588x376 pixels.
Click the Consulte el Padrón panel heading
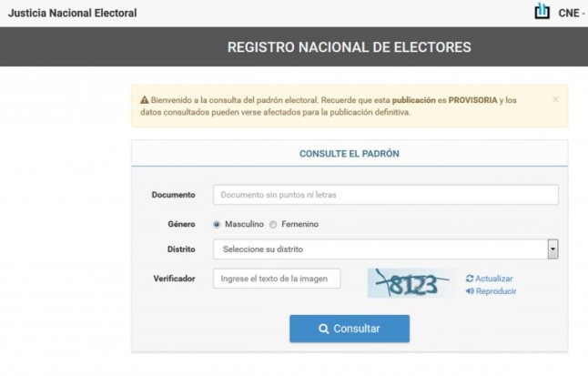(350, 154)
